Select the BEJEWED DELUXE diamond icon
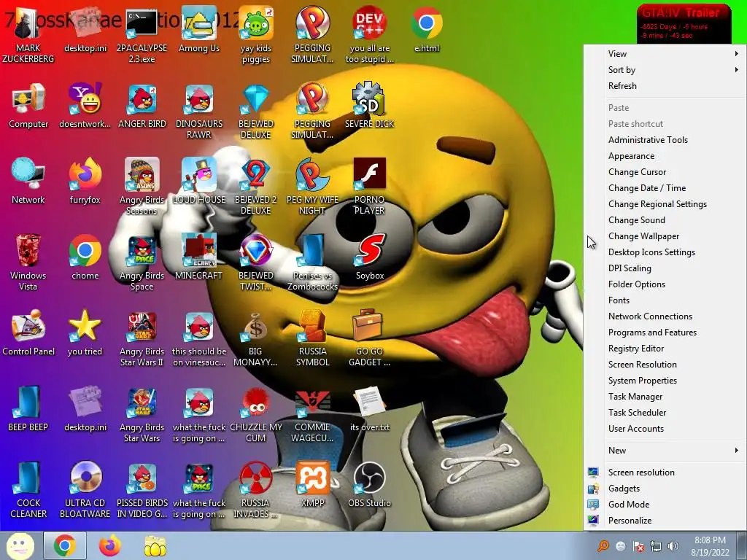The image size is (747, 560). [256, 112]
